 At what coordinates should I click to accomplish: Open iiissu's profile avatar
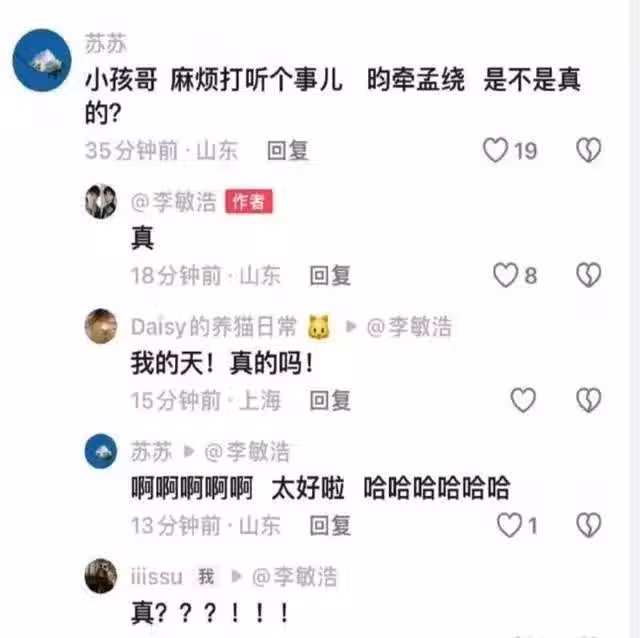coord(101,576)
